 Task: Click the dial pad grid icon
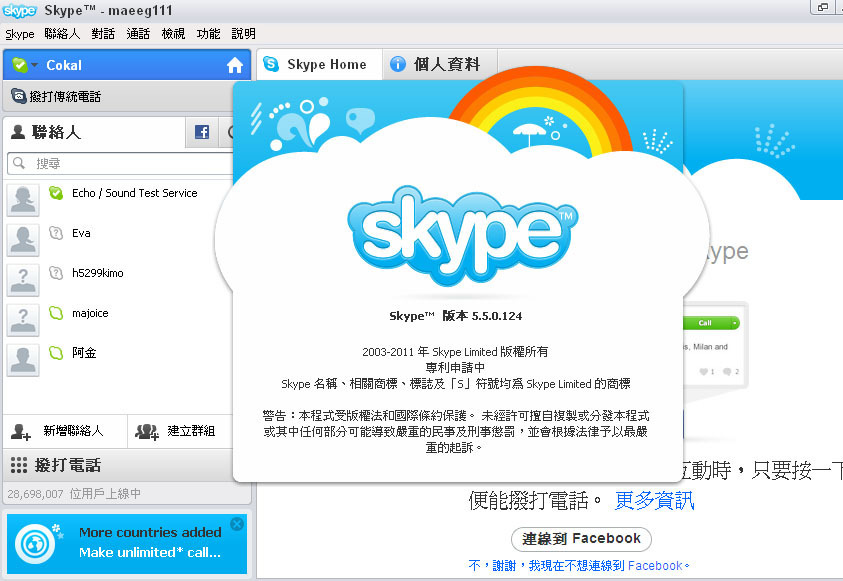[x=19, y=465]
